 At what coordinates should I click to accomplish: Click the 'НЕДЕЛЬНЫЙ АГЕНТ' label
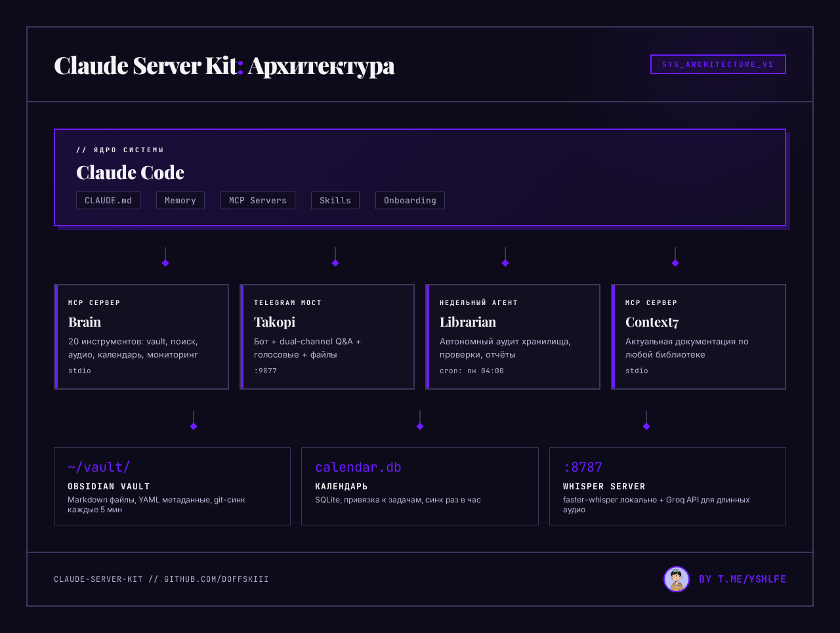click(x=478, y=302)
